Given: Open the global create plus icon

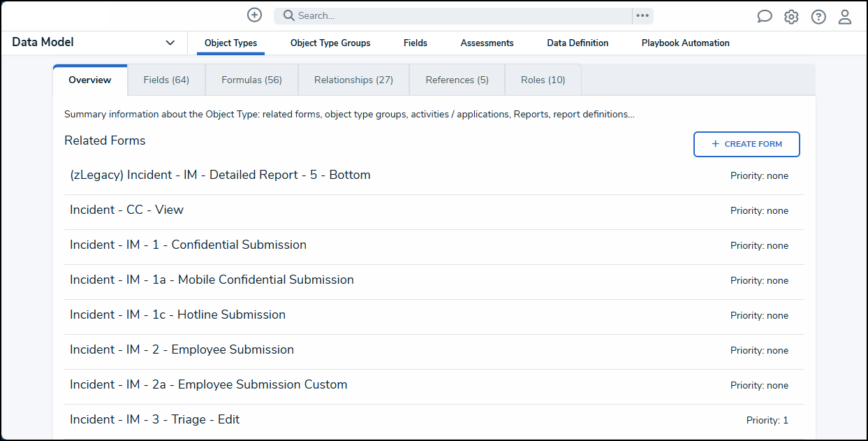Looking at the screenshot, I should (254, 15).
